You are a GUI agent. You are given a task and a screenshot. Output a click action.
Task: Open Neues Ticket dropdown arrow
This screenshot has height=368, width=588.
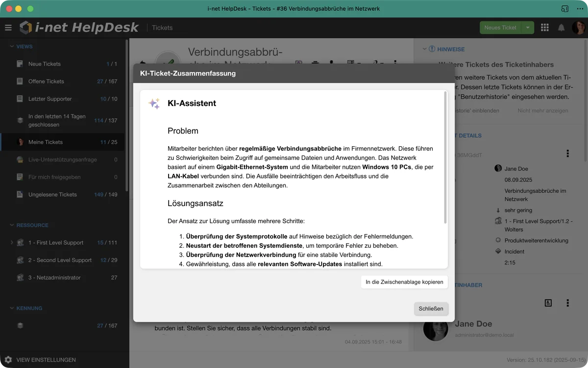pyautogui.click(x=527, y=27)
